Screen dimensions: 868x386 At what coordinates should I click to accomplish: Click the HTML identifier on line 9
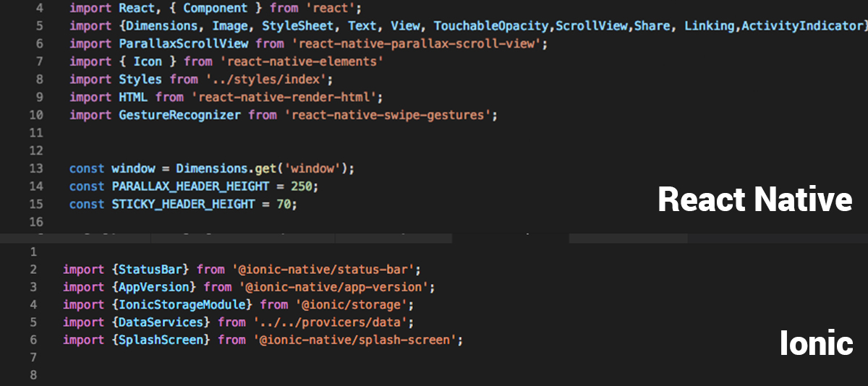pos(134,97)
